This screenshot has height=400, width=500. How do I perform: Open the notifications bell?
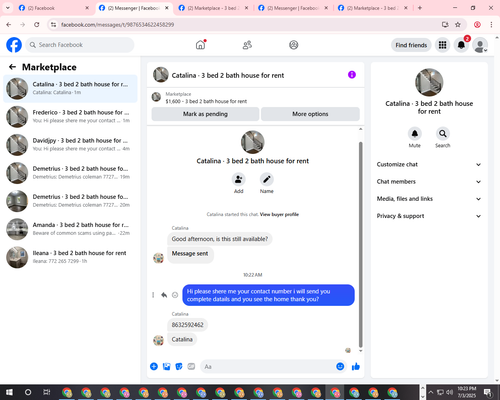pyautogui.click(x=461, y=45)
